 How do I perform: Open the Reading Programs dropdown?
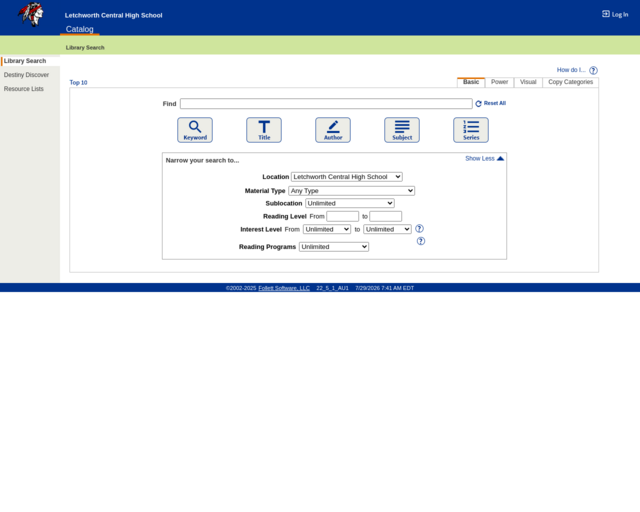pos(334,247)
